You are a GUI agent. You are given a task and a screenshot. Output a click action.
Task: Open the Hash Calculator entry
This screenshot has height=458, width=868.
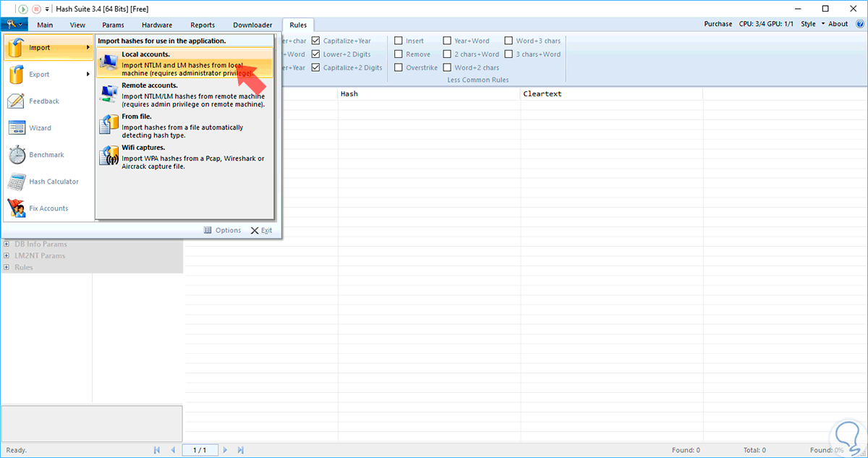point(48,182)
